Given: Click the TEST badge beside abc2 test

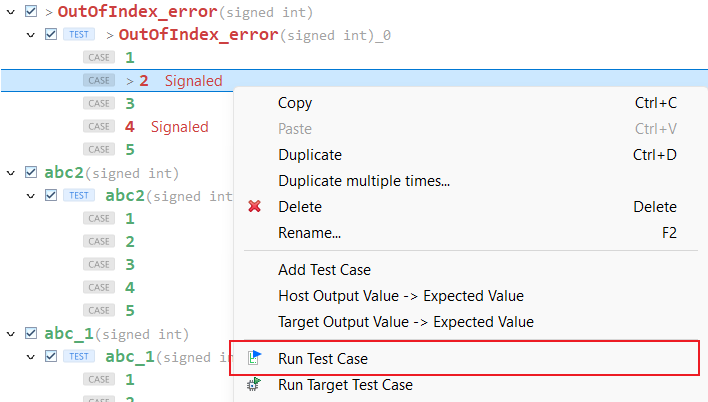Looking at the screenshot, I should tap(79, 195).
